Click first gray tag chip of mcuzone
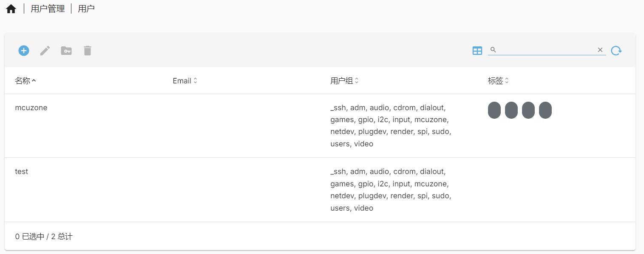 click(x=494, y=110)
